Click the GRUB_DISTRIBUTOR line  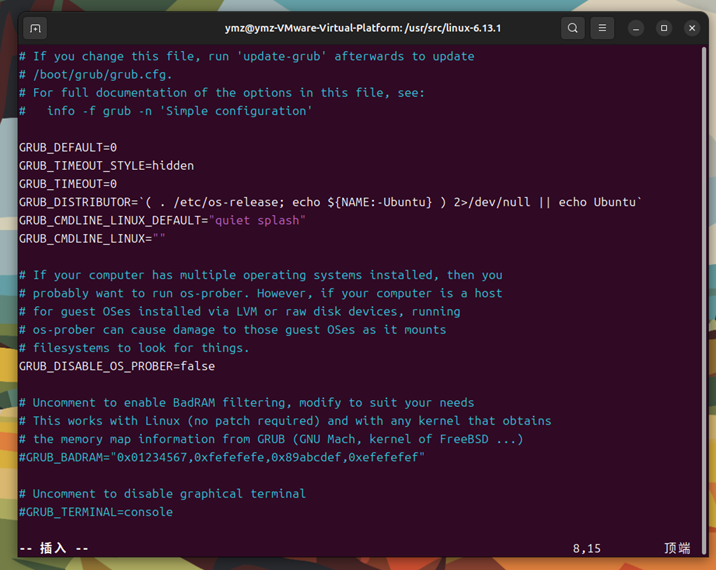[330, 202]
